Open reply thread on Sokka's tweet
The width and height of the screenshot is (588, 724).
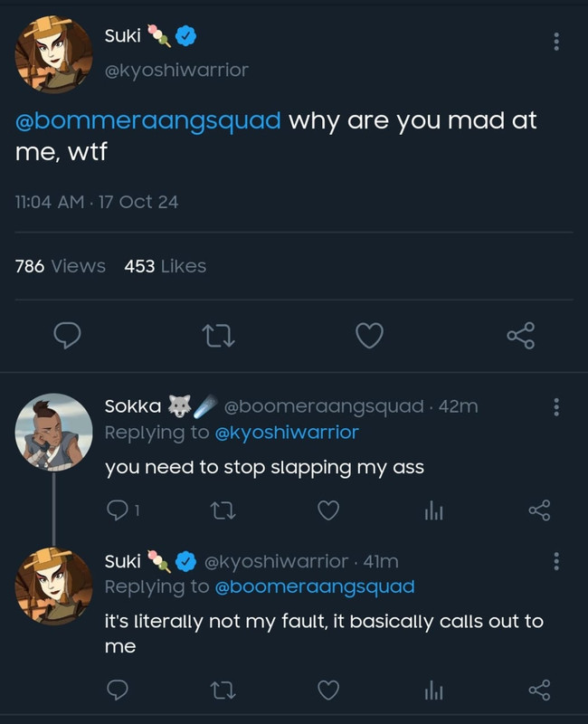119,511
